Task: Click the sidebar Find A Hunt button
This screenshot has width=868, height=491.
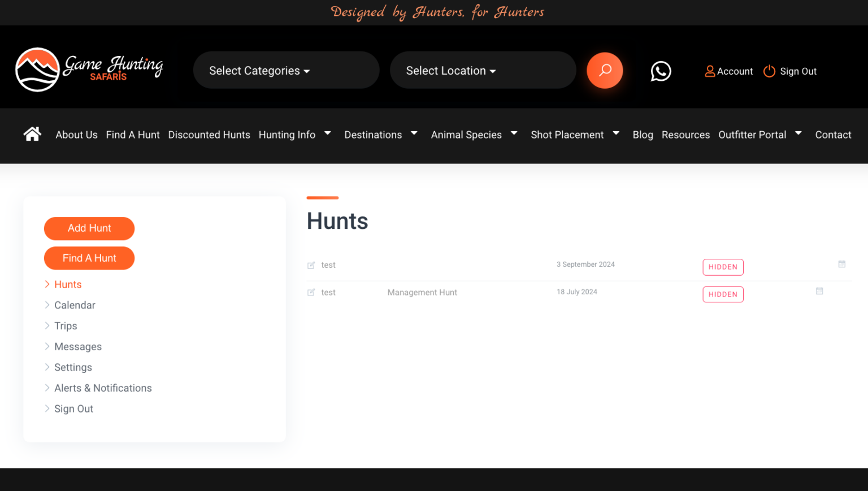Action: 89,258
